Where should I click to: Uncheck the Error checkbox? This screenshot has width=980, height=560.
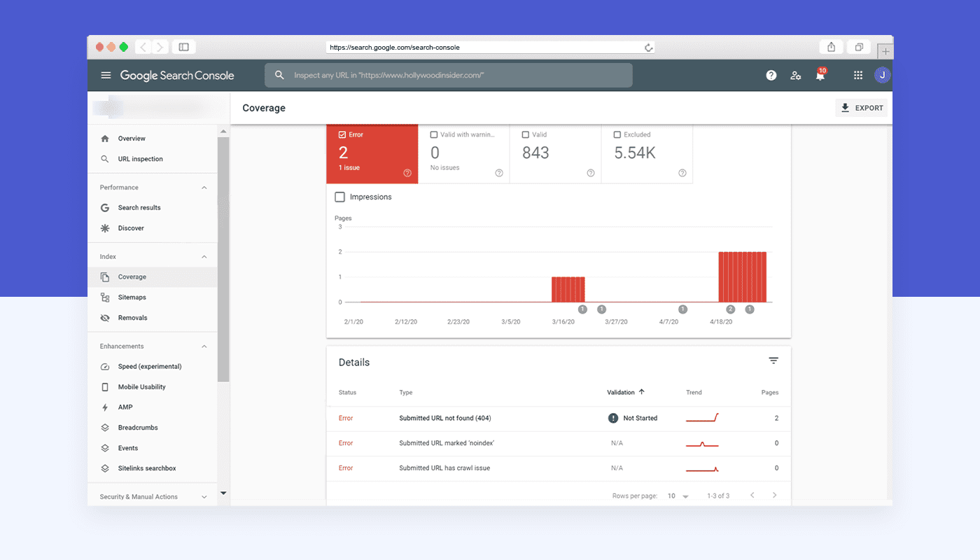click(342, 134)
